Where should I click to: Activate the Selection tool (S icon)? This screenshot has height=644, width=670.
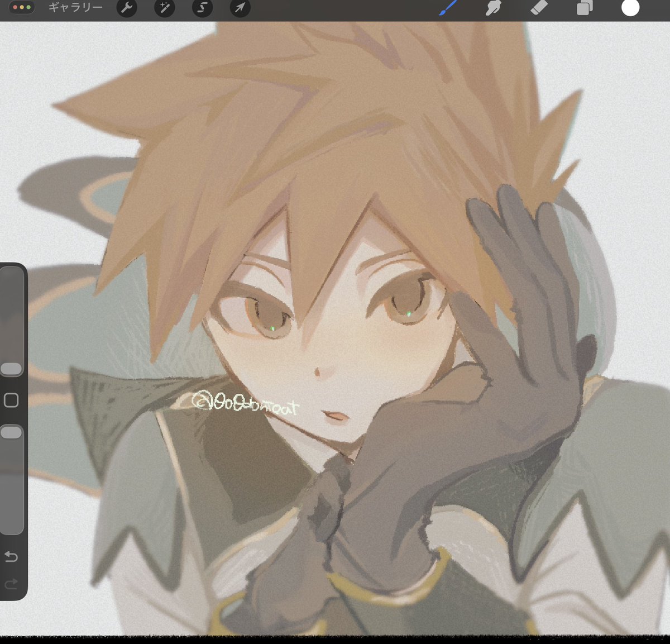[x=202, y=8]
